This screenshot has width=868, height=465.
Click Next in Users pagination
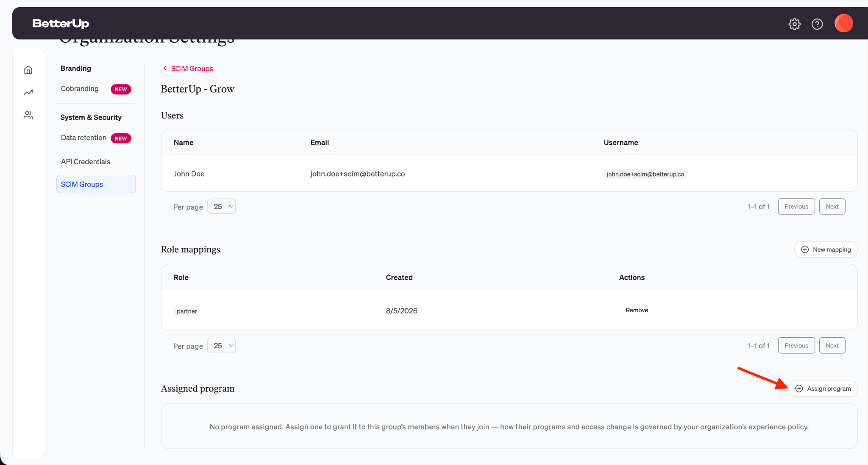point(832,207)
